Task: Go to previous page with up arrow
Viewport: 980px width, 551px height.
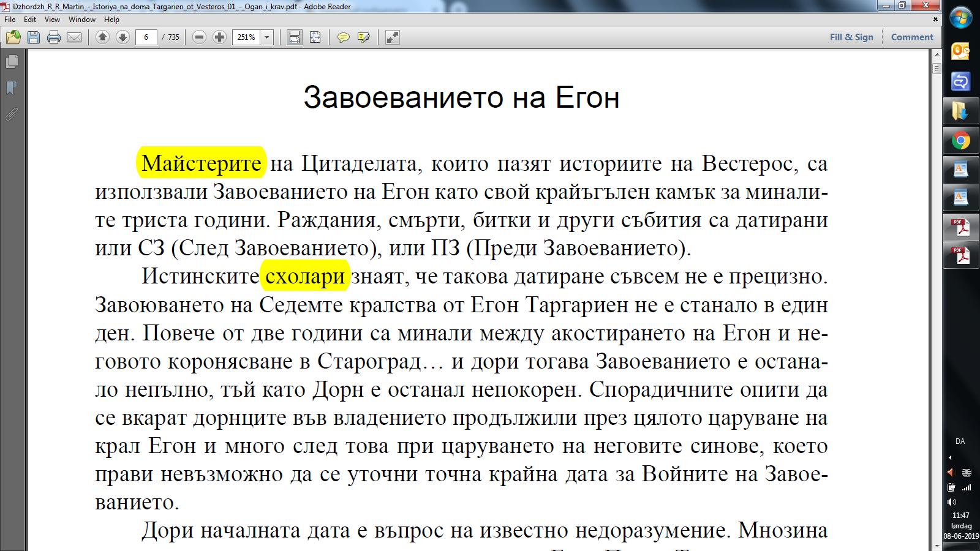Action: 102,37
